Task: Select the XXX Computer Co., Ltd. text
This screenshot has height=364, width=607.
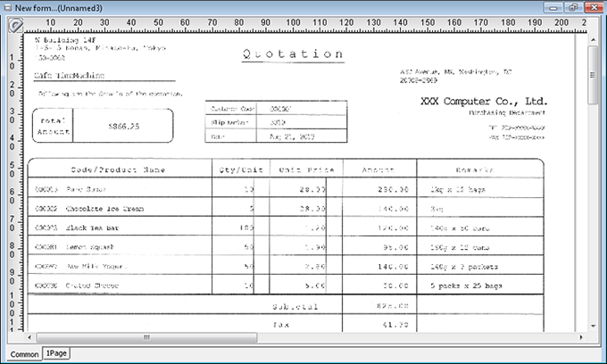Action: [x=484, y=102]
